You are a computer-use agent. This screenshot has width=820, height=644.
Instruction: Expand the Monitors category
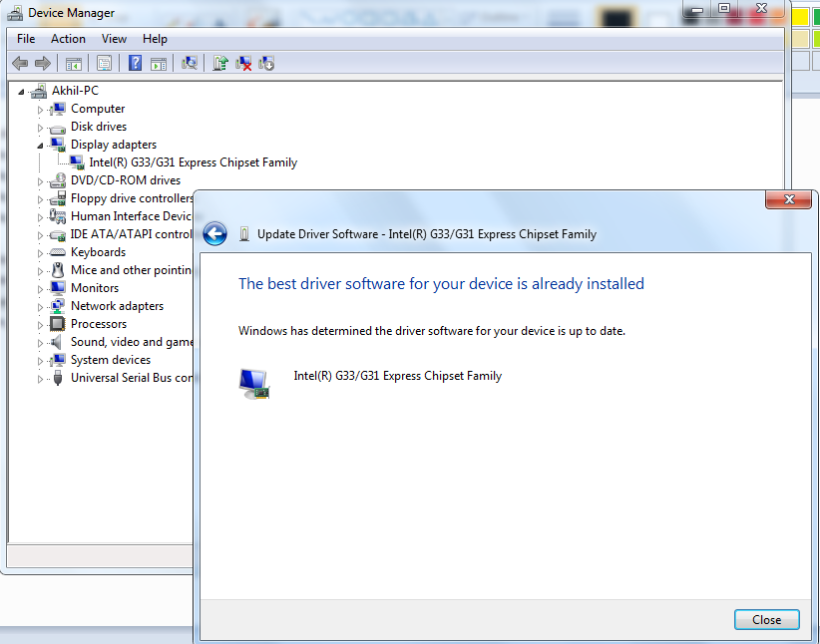(40, 289)
